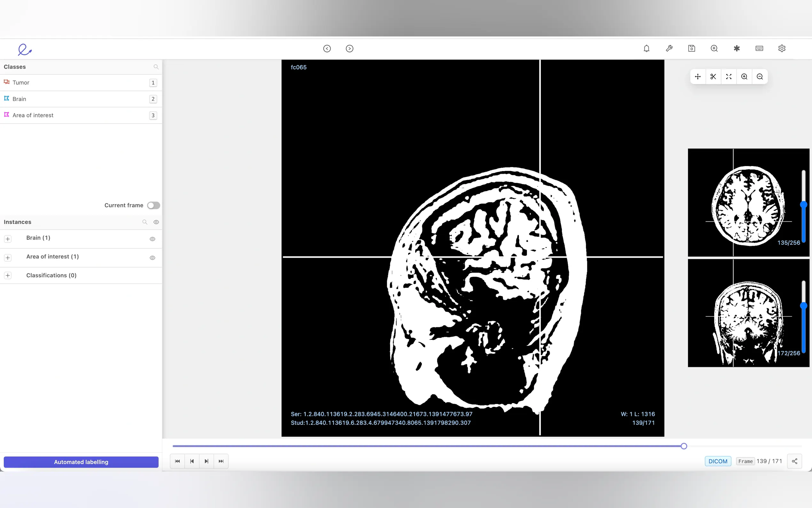This screenshot has height=508, width=812.
Task: Hide the Brain instance with eye icon
Action: coord(152,239)
